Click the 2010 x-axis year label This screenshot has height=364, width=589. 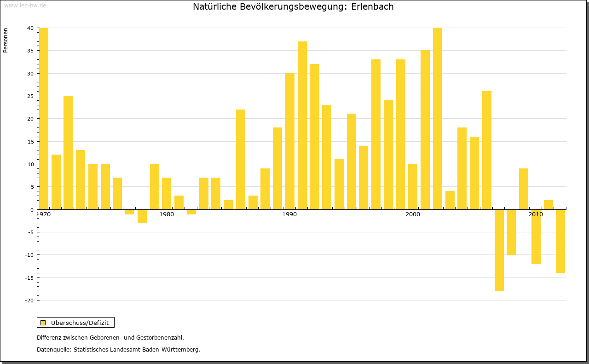(x=536, y=215)
